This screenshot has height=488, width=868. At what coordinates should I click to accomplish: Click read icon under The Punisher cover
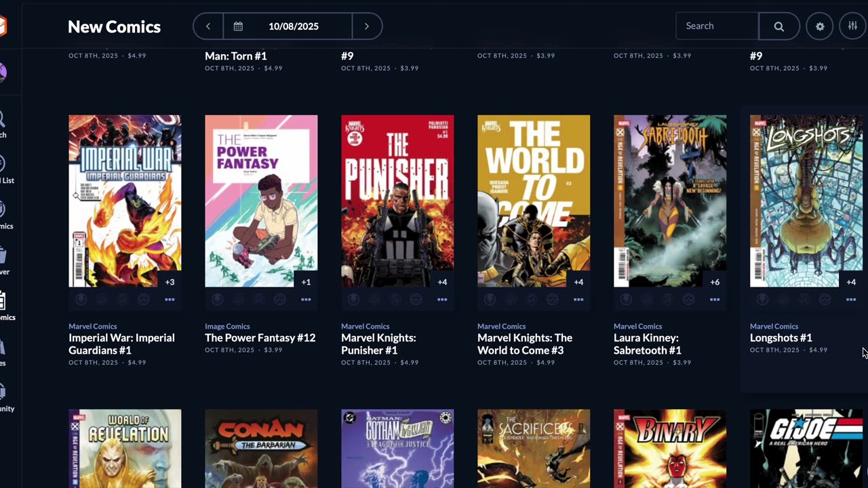(395, 300)
